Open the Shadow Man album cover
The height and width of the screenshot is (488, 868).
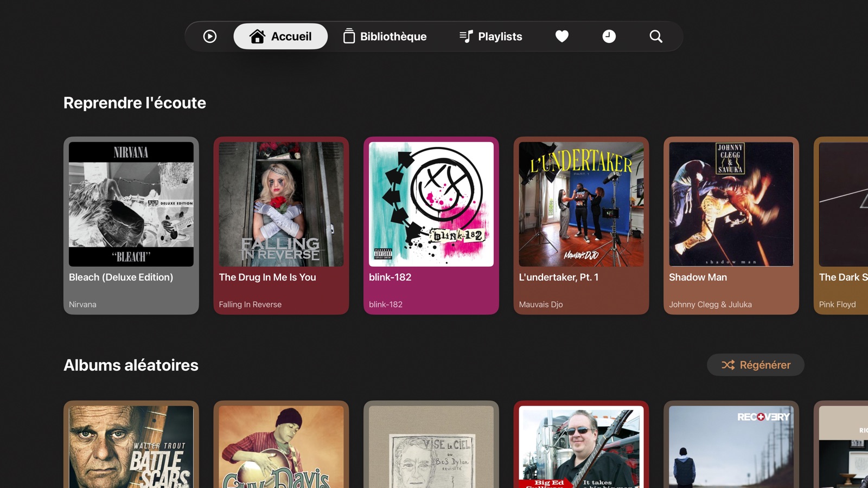(731, 204)
